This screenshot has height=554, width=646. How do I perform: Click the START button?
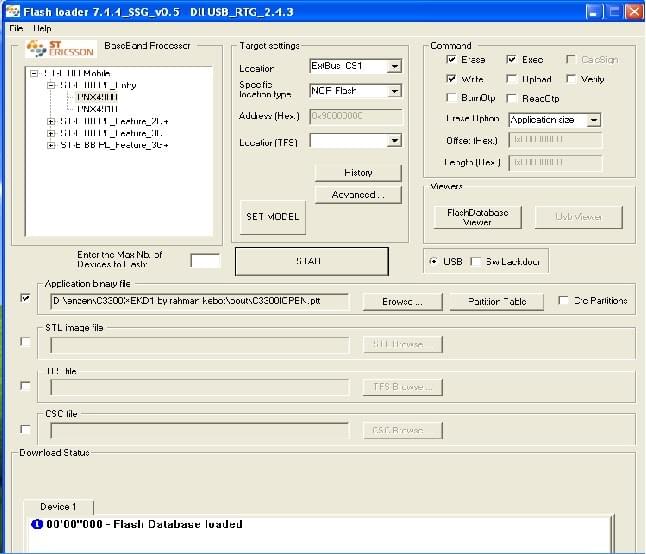(311, 261)
